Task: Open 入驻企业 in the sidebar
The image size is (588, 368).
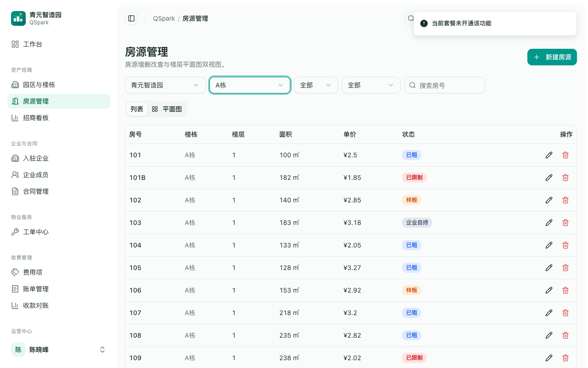Action: pos(59,158)
